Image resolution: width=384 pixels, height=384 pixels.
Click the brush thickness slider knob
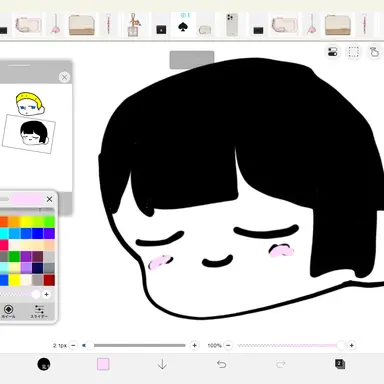coord(89,345)
